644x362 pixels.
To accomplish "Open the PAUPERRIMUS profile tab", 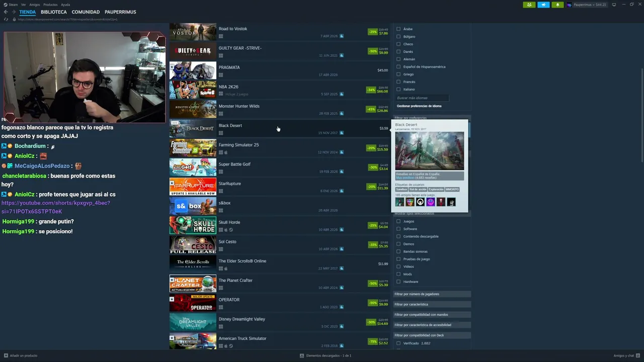I will 120,12.
